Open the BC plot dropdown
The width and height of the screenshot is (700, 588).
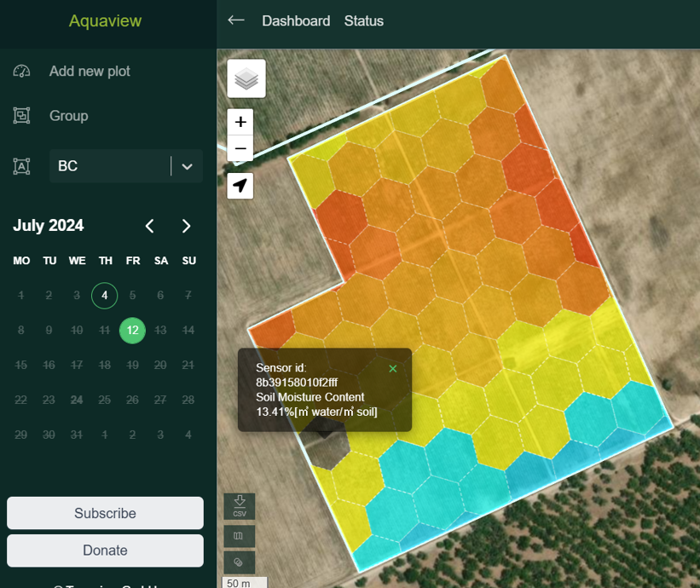(x=187, y=166)
